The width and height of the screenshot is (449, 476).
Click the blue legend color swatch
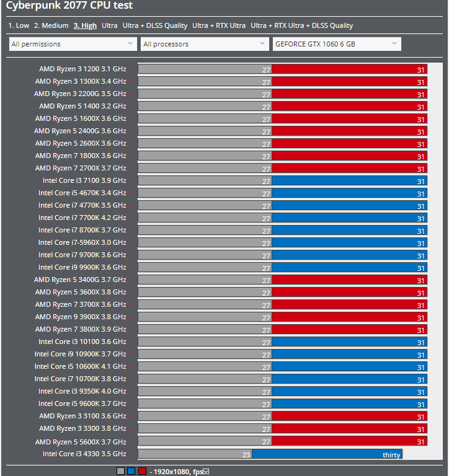click(131, 471)
